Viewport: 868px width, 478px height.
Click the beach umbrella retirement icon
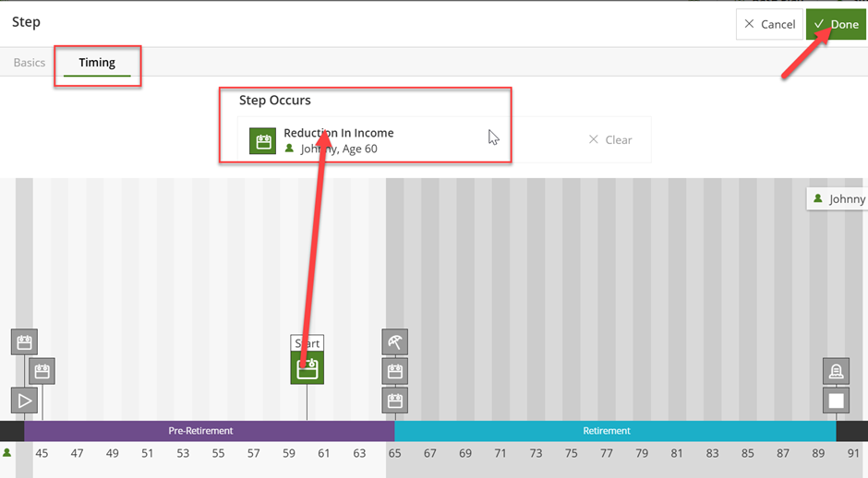pos(395,342)
